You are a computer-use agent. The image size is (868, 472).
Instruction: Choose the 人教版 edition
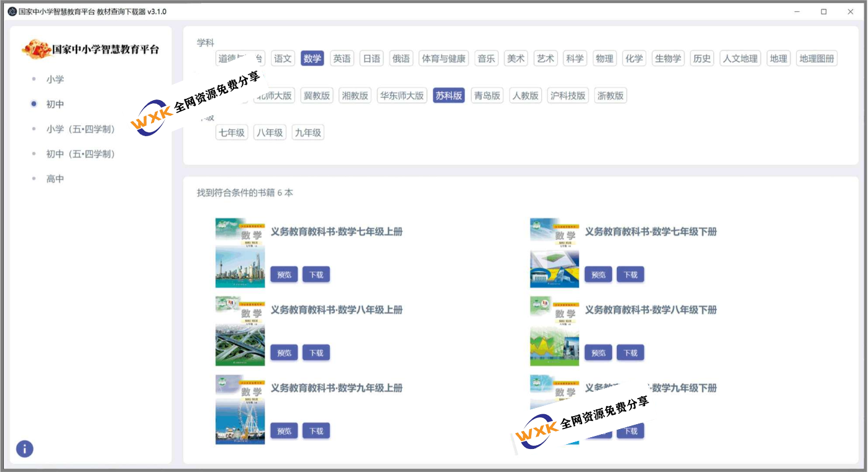coord(525,96)
